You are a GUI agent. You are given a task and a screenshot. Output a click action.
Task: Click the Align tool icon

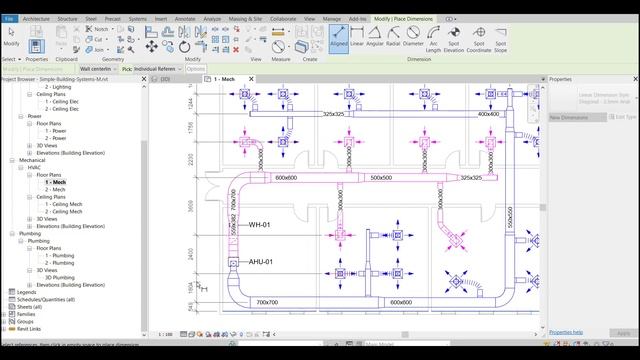point(151,31)
